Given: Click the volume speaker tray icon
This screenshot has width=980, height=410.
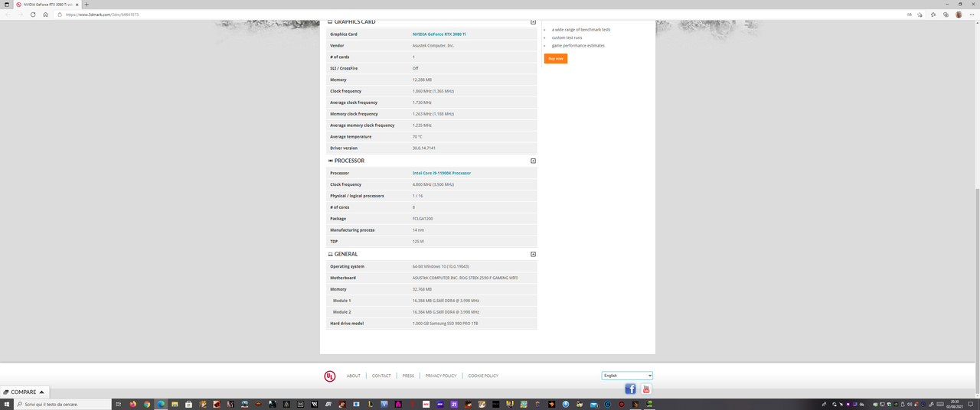Looking at the screenshot, I should pyautogui.click(x=909, y=404).
